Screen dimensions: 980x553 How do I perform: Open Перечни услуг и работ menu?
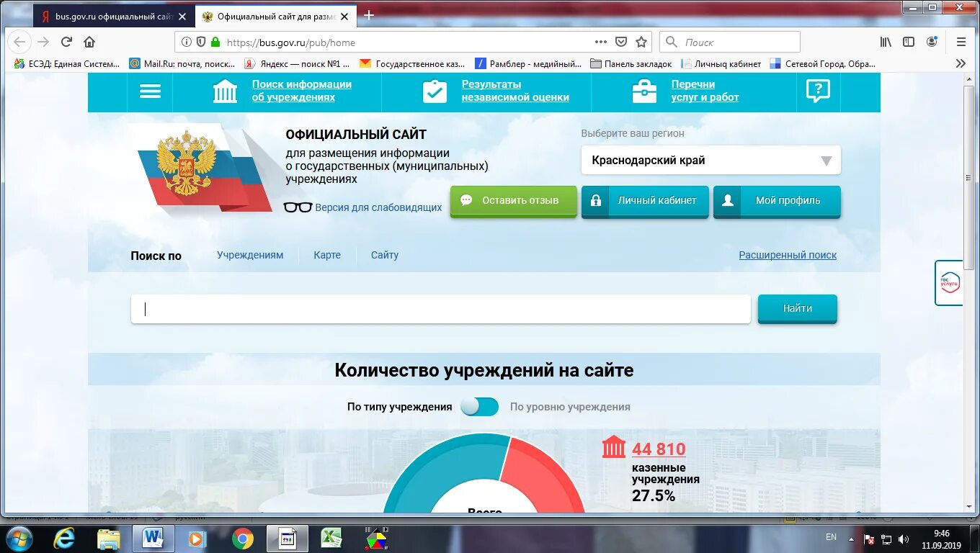tap(705, 91)
